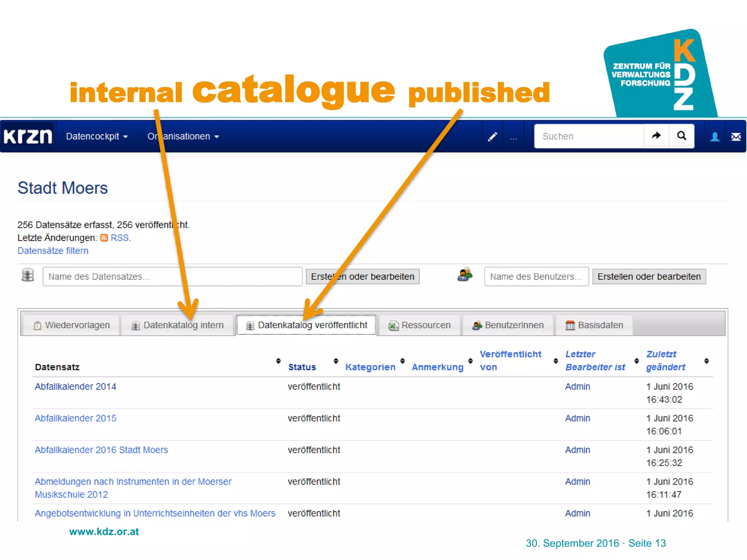This screenshot has height=560, width=747.
Task: Switch to the Datenkatalog intern tab
Action: click(x=178, y=325)
